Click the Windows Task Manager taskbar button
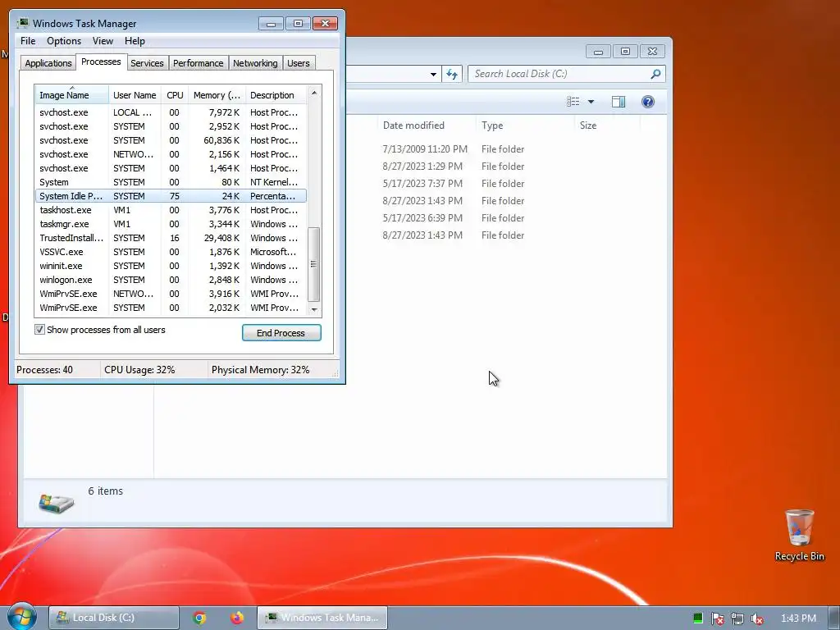The width and height of the screenshot is (840, 630). (x=322, y=618)
